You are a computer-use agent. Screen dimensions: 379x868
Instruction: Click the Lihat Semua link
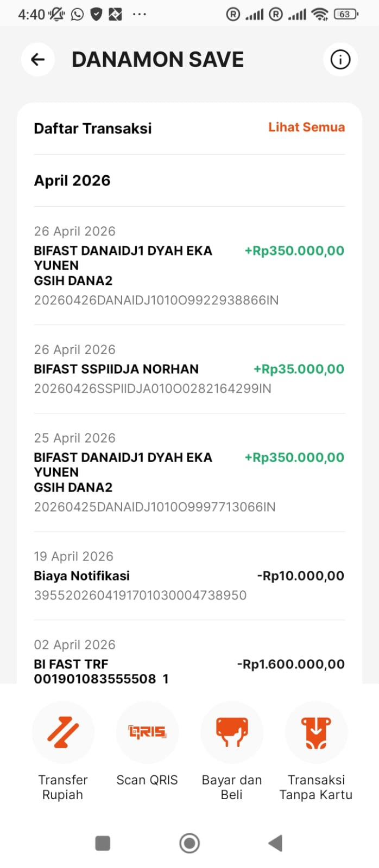306,127
